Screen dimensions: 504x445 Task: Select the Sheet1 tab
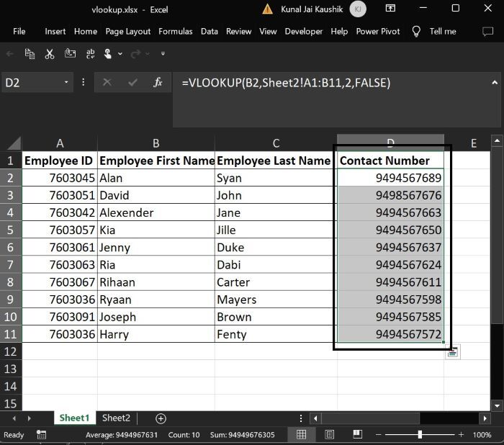(x=74, y=418)
